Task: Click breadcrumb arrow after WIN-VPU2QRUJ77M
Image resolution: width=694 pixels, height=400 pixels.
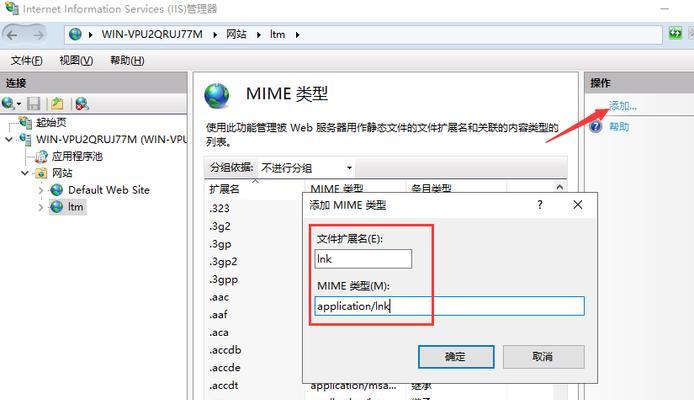Action: click(215, 35)
